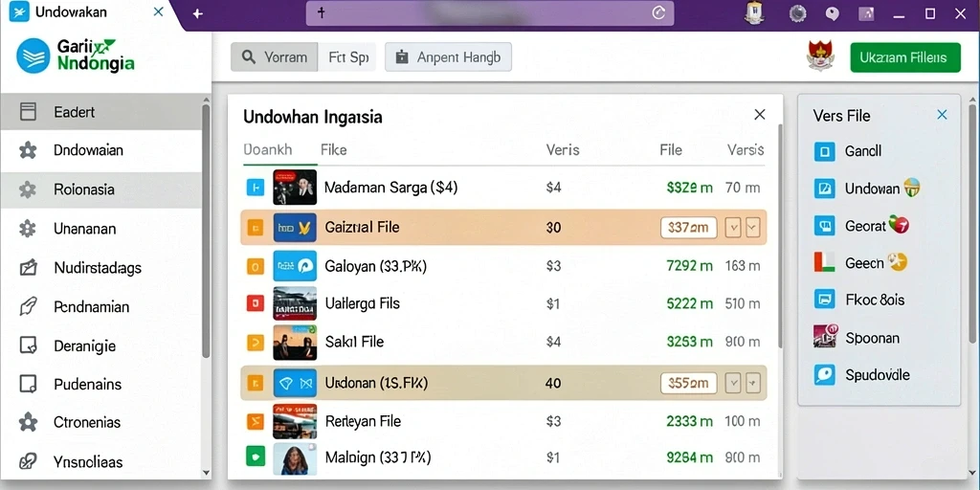Click the Garii Nndongia logo
The height and width of the screenshot is (490, 980).
75,55
